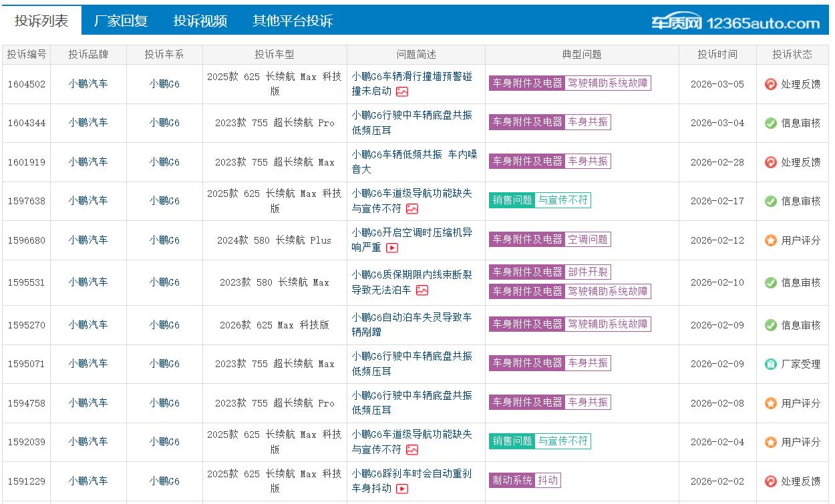Click 制动系统 tag in row 1591229
The width and height of the screenshot is (835, 504).
click(512, 480)
